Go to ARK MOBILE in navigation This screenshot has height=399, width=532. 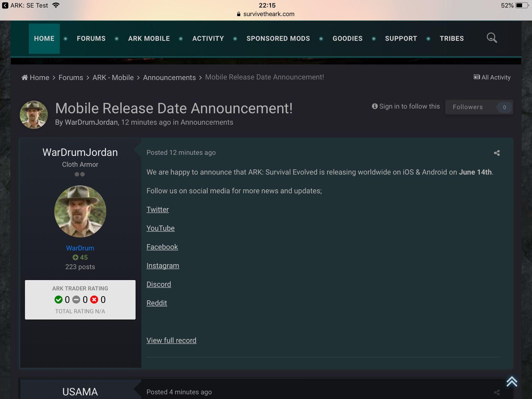tap(149, 39)
